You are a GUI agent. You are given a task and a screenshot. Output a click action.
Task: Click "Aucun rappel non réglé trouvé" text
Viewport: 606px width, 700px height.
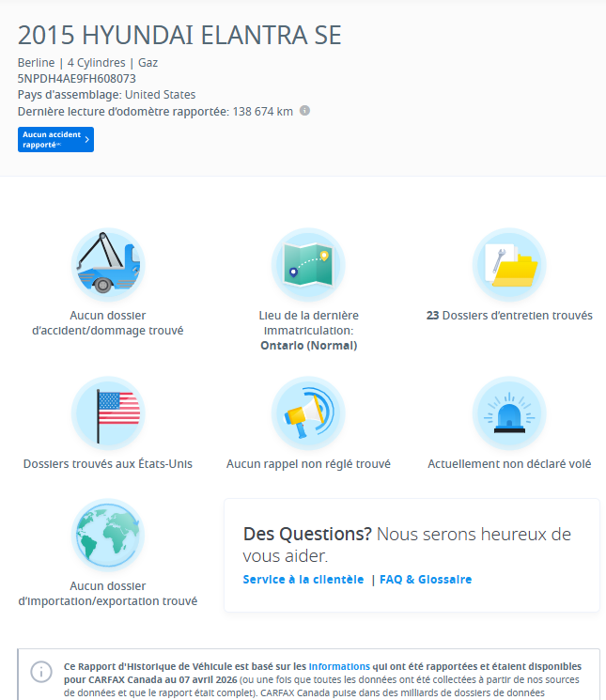click(308, 464)
